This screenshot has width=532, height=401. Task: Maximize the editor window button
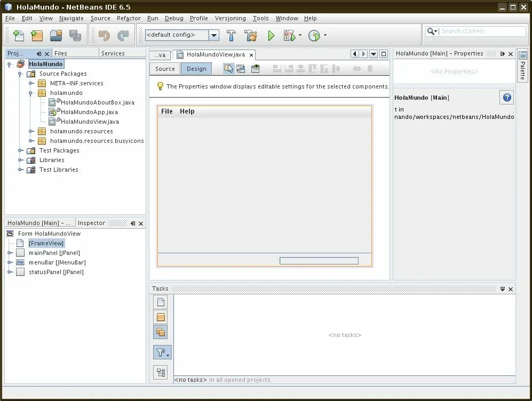(384, 54)
